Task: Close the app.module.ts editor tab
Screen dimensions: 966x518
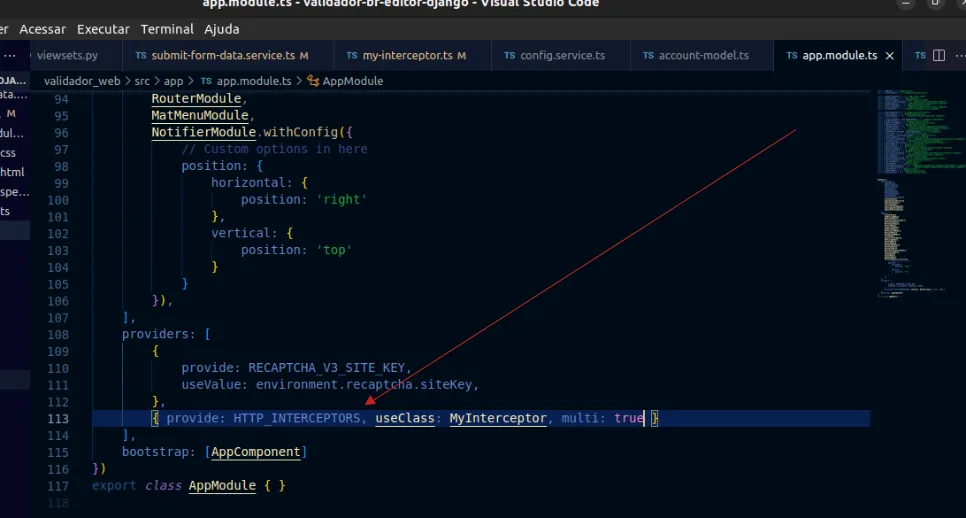Action: (890, 56)
